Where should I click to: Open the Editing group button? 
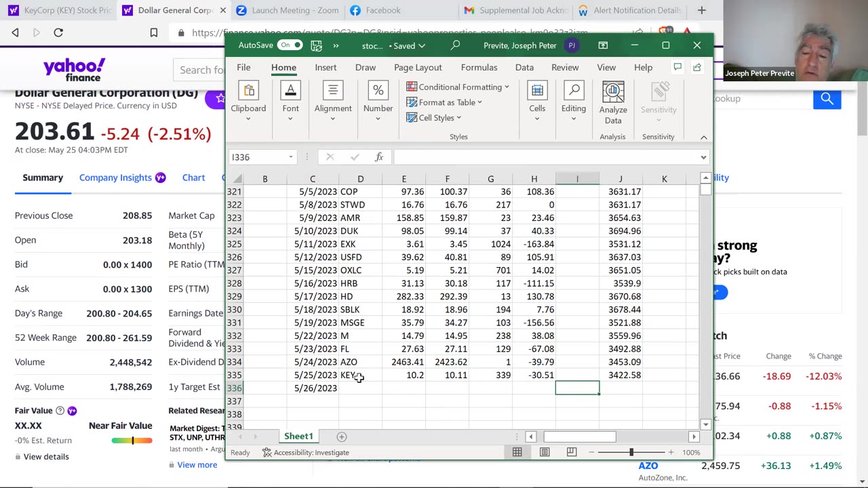574,102
